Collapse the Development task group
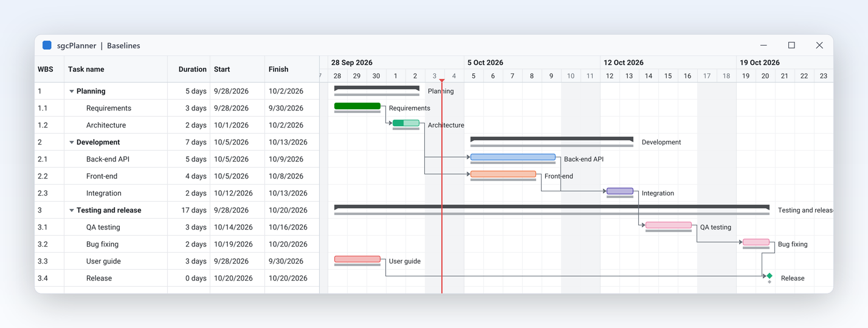Screen dimensions: 868x328 (x=72, y=142)
